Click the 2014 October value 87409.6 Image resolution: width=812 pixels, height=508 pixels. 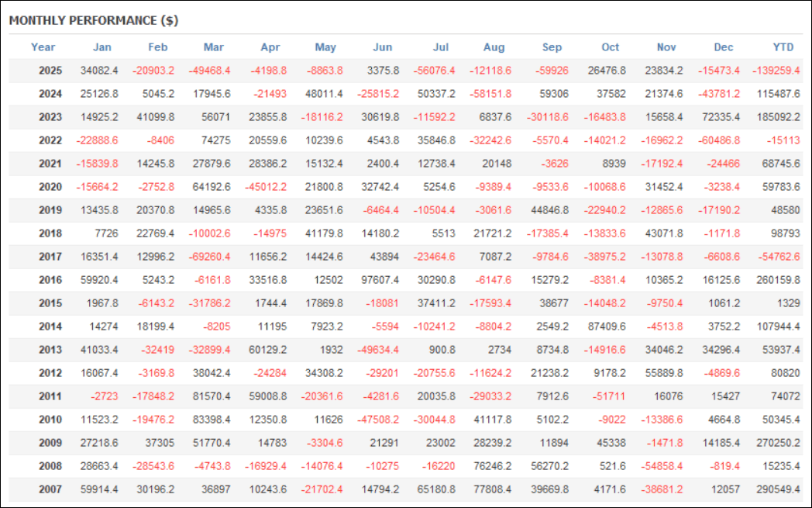tap(604, 326)
